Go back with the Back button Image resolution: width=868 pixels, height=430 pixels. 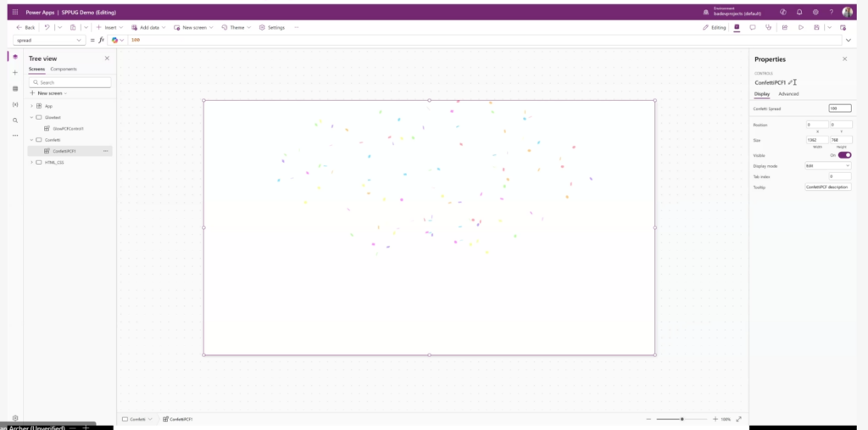click(x=25, y=27)
